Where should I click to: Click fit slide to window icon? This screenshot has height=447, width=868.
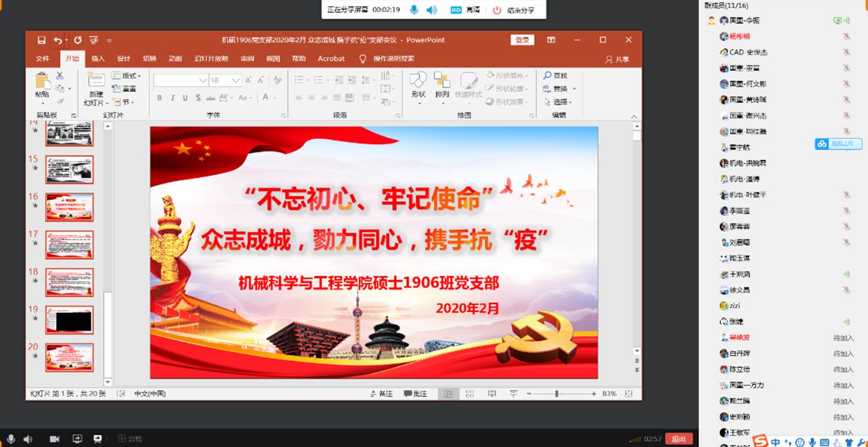(628, 394)
